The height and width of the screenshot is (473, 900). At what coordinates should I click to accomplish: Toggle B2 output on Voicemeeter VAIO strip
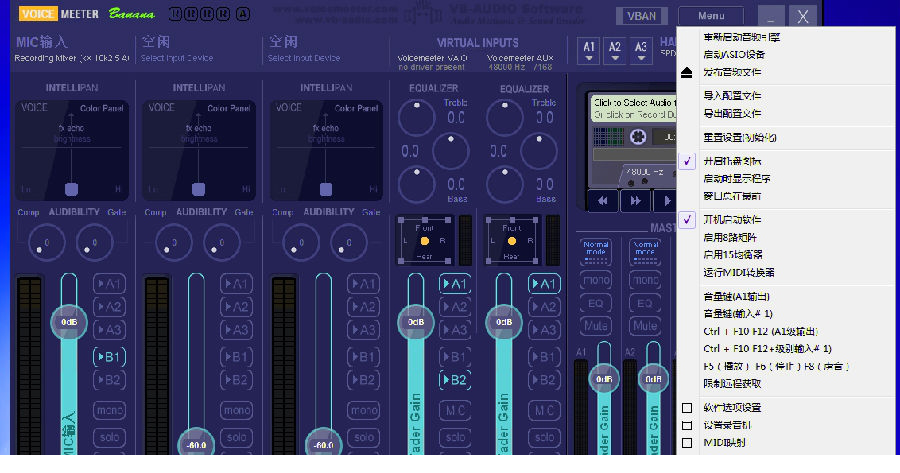(x=455, y=380)
